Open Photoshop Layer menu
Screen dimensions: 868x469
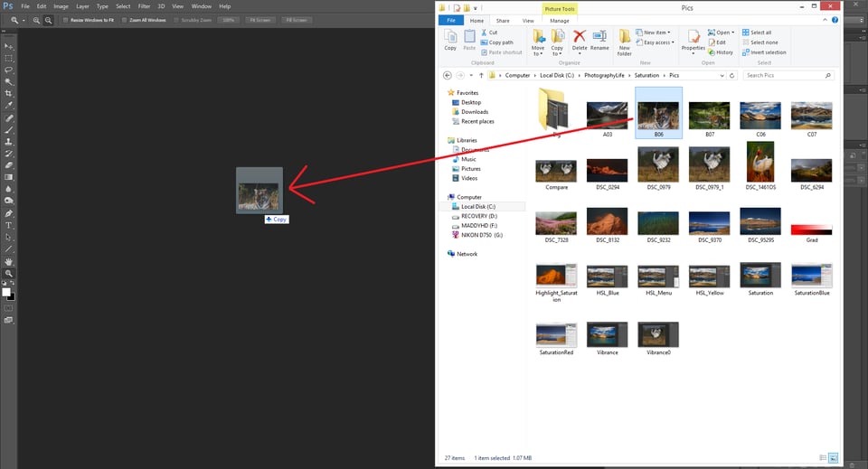pyautogui.click(x=82, y=6)
